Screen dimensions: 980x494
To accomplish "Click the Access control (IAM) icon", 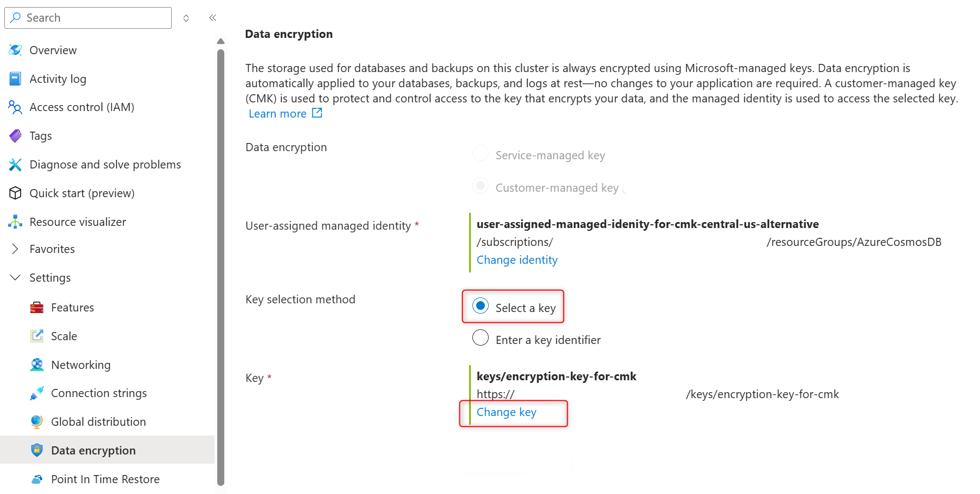I will [x=15, y=107].
